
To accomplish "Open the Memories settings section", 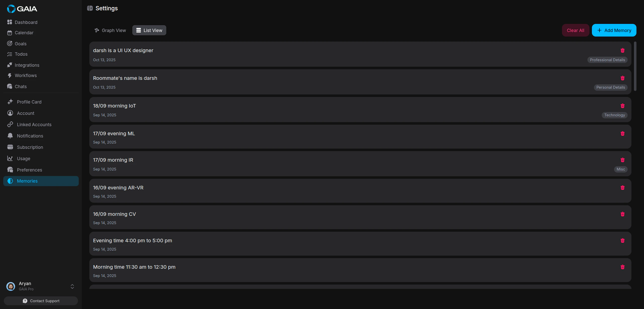I will point(27,181).
